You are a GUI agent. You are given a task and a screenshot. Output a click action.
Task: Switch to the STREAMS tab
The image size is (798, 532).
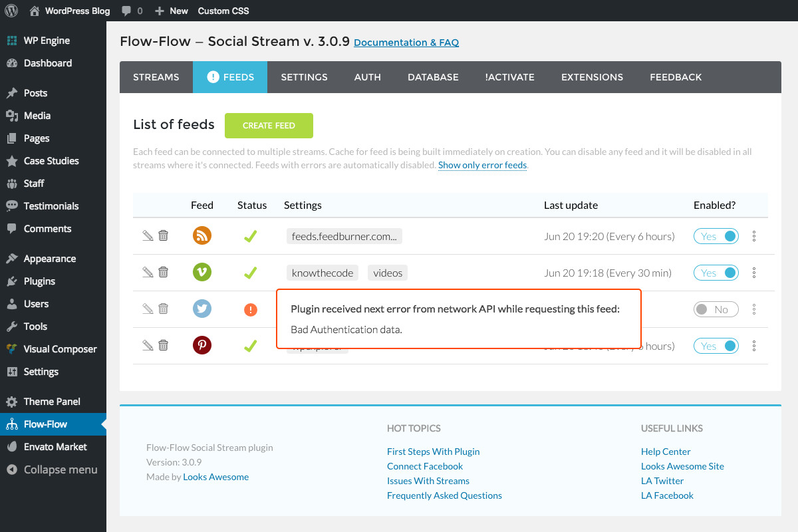click(x=156, y=77)
